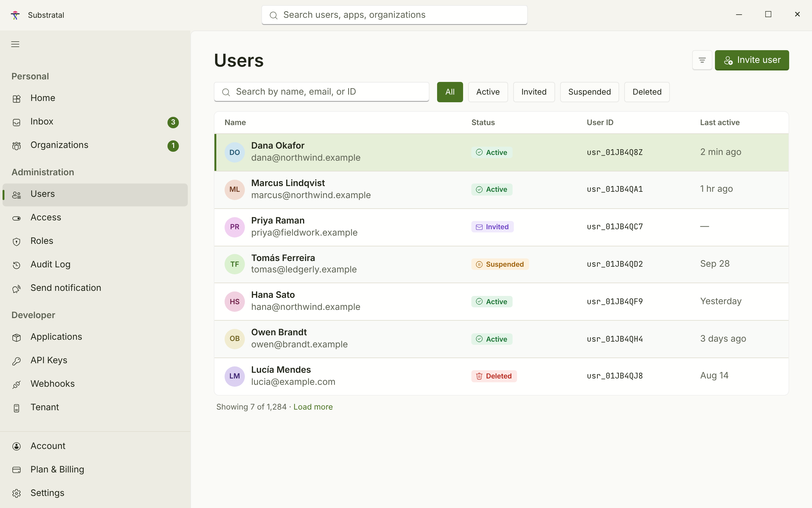Select the All filter tab

click(450, 92)
